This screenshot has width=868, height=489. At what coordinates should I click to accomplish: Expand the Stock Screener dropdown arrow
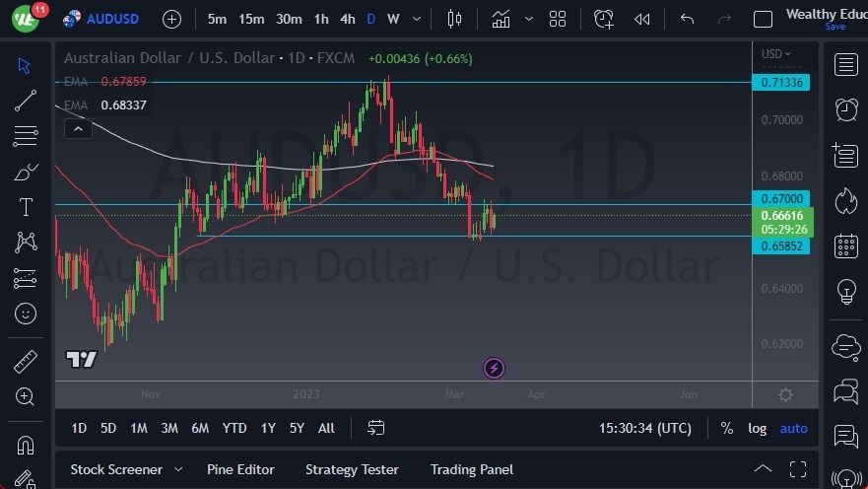point(178,469)
